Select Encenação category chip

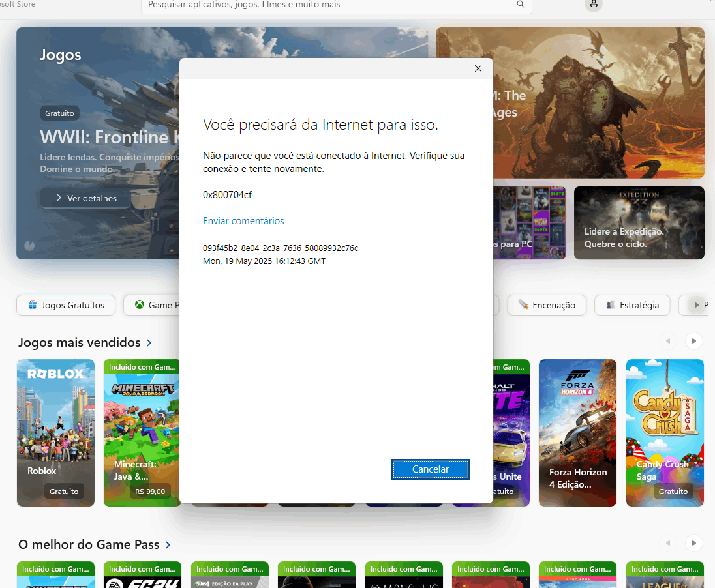547,305
